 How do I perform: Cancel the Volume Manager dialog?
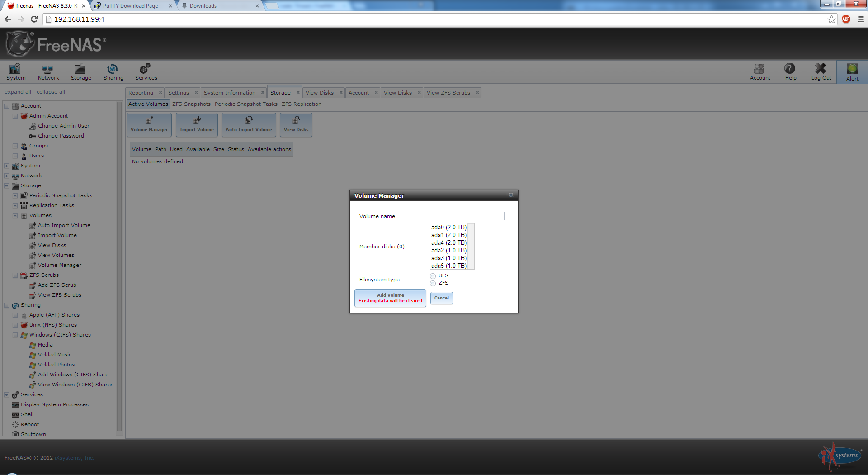tap(442, 298)
